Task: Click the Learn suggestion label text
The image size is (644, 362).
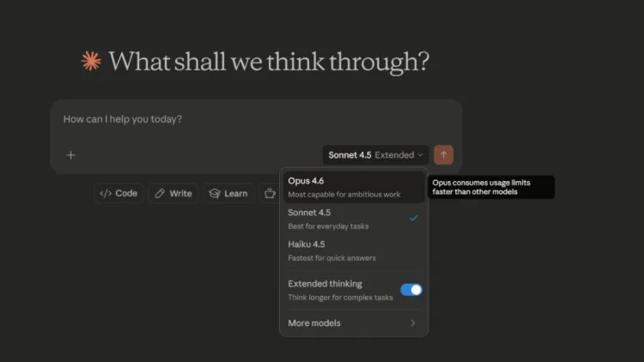Action: (236, 194)
